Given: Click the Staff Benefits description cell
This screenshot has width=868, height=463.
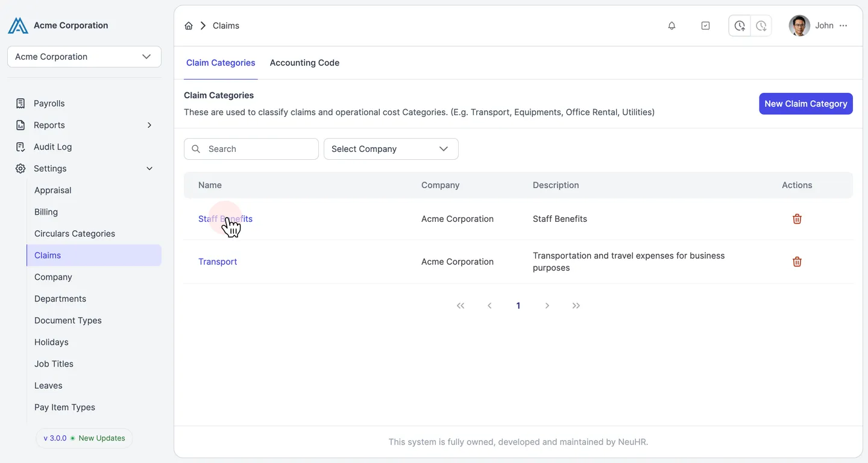Looking at the screenshot, I should tap(560, 219).
